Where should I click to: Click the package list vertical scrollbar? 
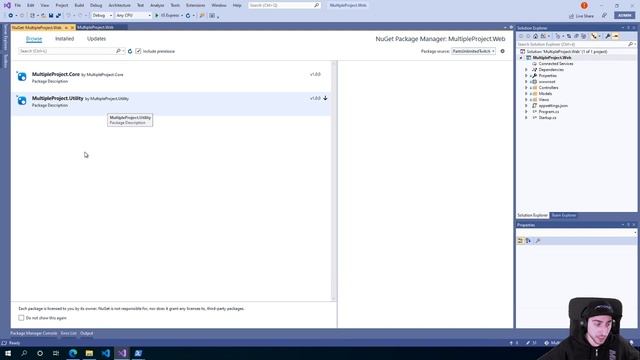(334, 180)
